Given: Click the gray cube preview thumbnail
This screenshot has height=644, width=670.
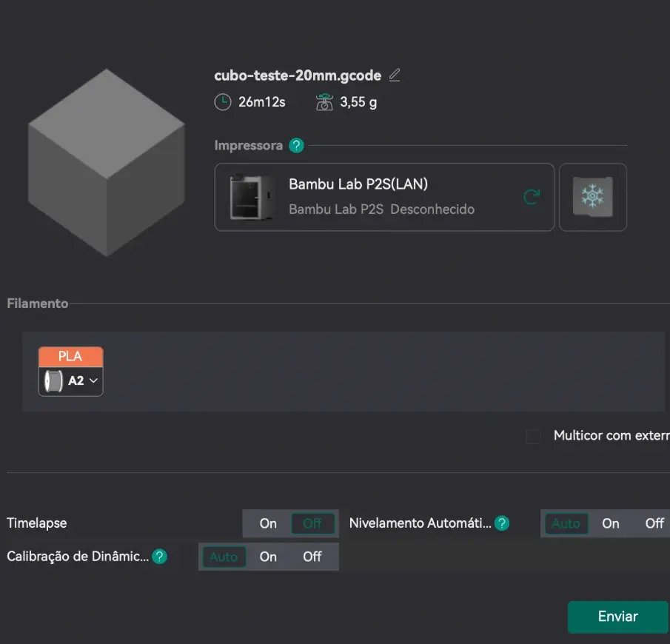Looking at the screenshot, I should click(107, 163).
